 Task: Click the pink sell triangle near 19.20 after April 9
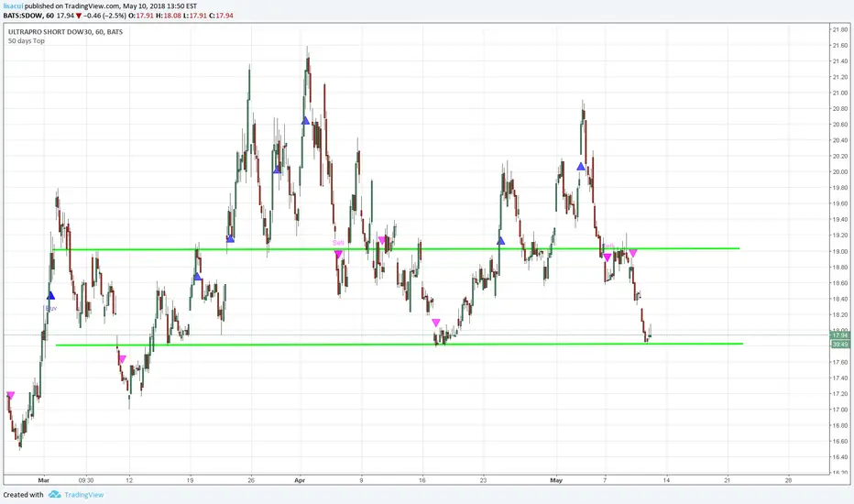pyautogui.click(x=382, y=240)
